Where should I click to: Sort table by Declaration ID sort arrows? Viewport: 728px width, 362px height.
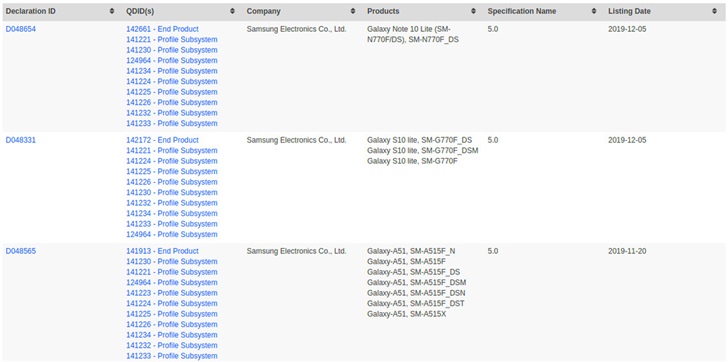(x=112, y=11)
